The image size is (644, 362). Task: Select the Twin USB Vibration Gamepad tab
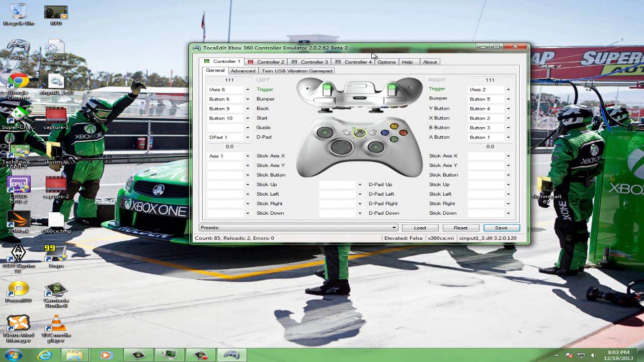(x=297, y=71)
